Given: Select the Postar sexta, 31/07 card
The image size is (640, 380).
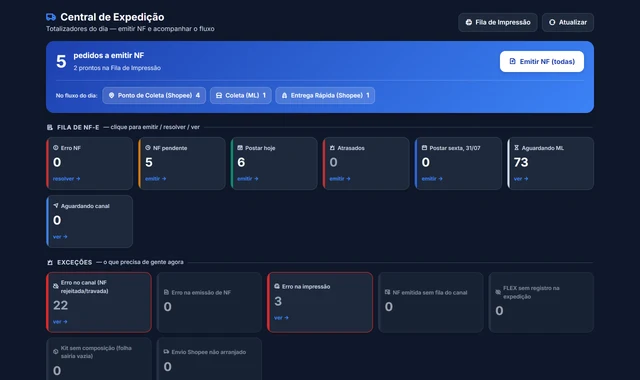Looking at the screenshot, I should 458,163.
